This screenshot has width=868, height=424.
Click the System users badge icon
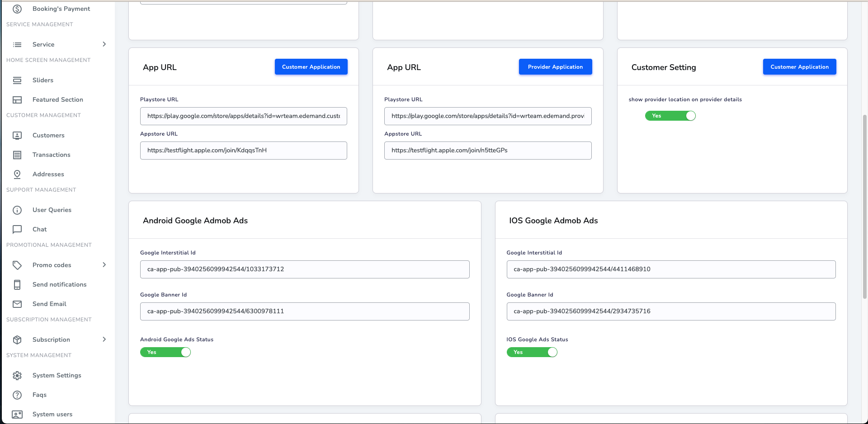coord(17,414)
